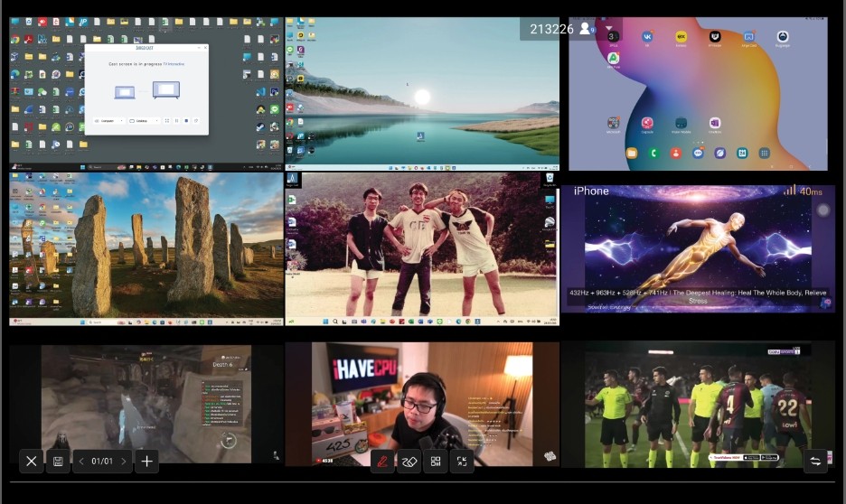846x504 pixels.
Task: Select the soccer match screen thumbnail
Action: pyautogui.click(x=698, y=404)
